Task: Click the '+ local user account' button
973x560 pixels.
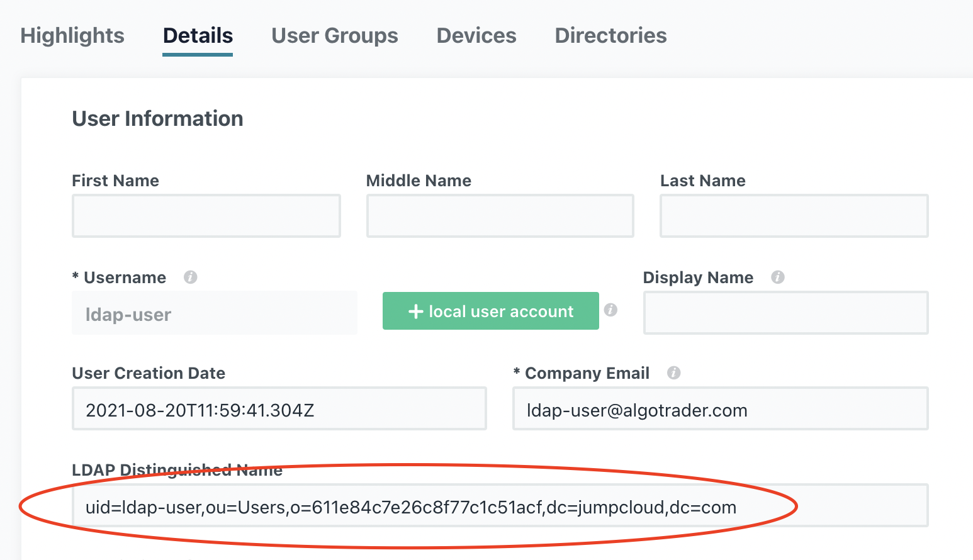Action: click(x=491, y=311)
